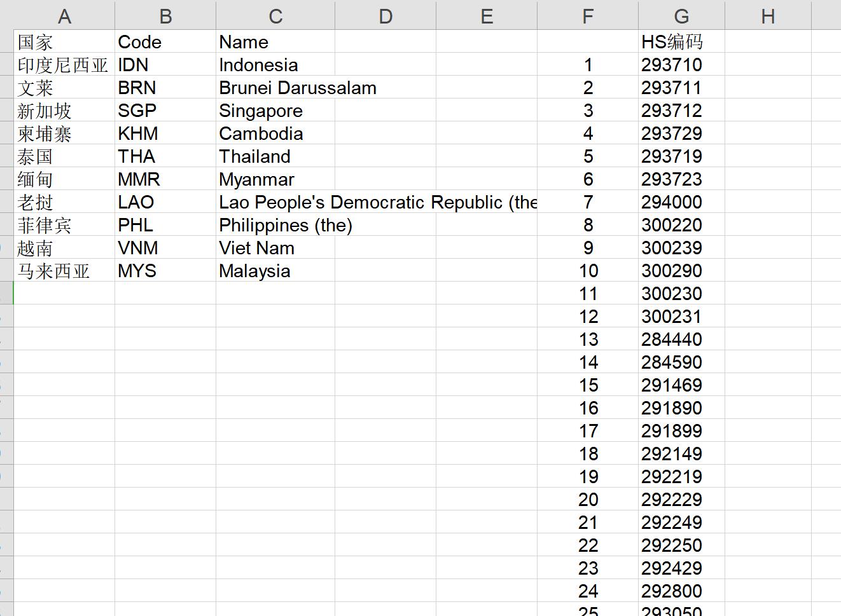The image size is (841, 616).
Task: Select column B header
Action: coord(165,15)
